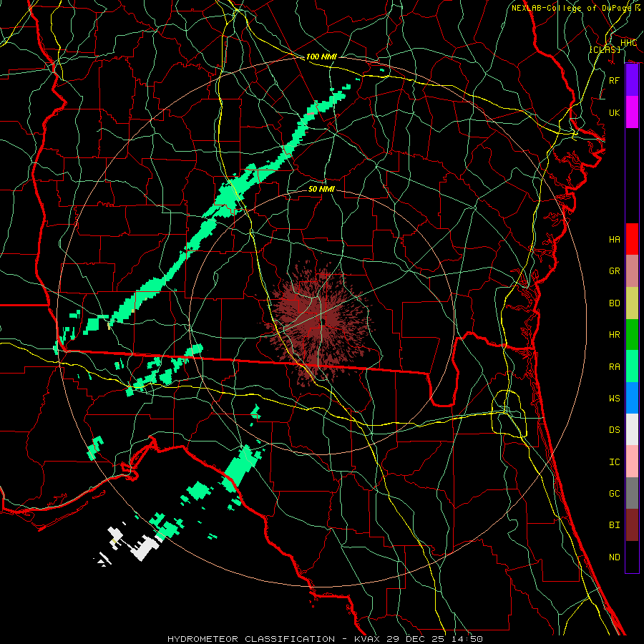644x644 pixels.
Task: Click the Hydrometeor Classification KVAX caption
Action: tap(325, 639)
